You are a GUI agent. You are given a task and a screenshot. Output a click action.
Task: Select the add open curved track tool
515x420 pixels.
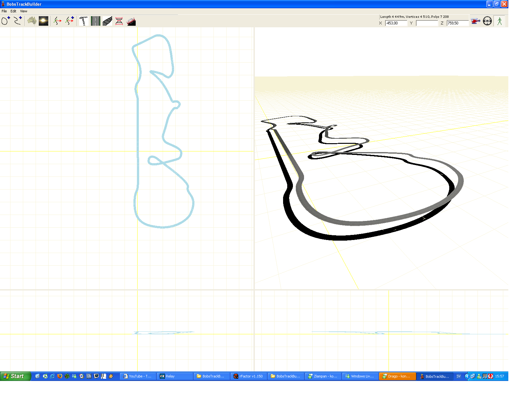[18, 21]
